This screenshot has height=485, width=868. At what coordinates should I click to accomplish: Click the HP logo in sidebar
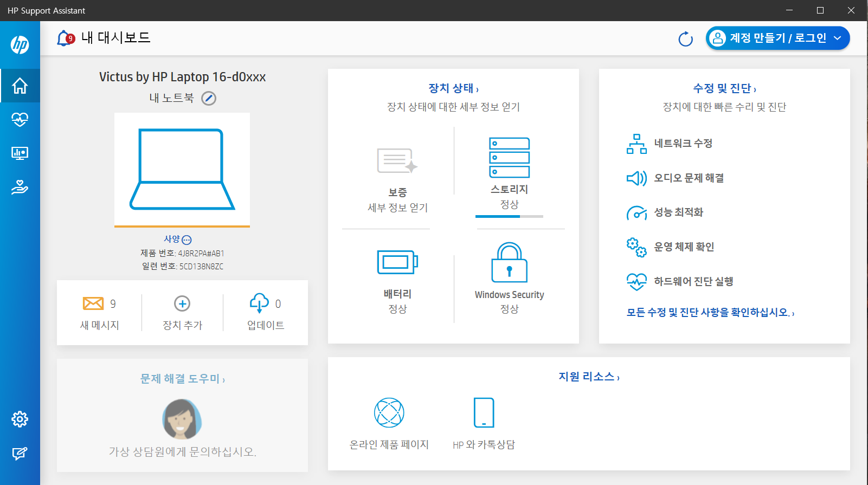click(x=20, y=44)
